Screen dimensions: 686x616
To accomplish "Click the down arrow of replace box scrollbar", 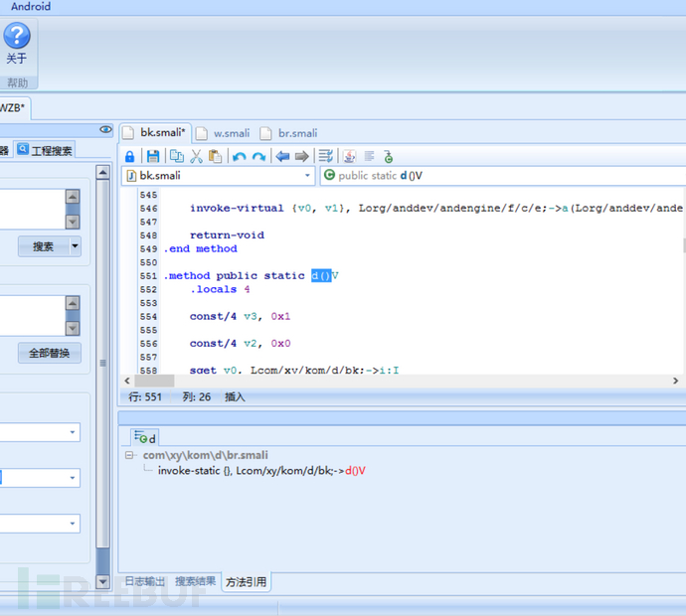I will tap(73, 328).
